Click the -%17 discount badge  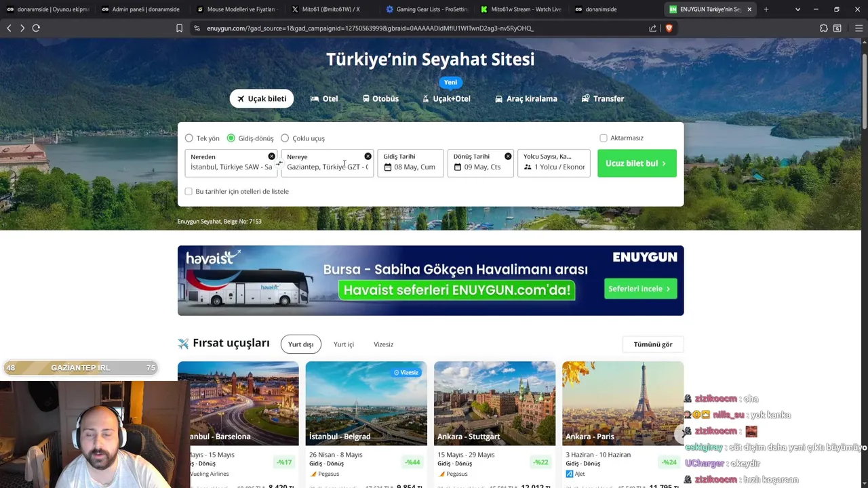coord(284,462)
